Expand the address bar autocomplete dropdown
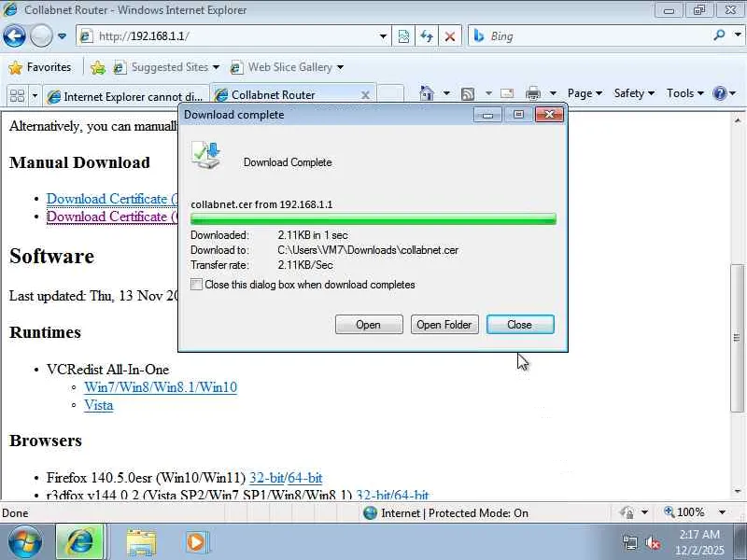The height and width of the screenshot is (560, 747). coord(383,36)
